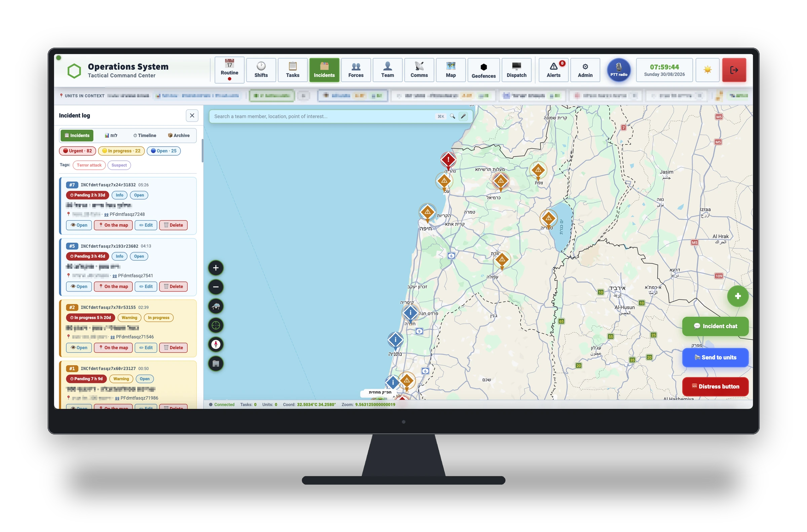This screenshot has height=532, width=807.
Task: Open the Routine calendar section
Action: tap(229, 70)
